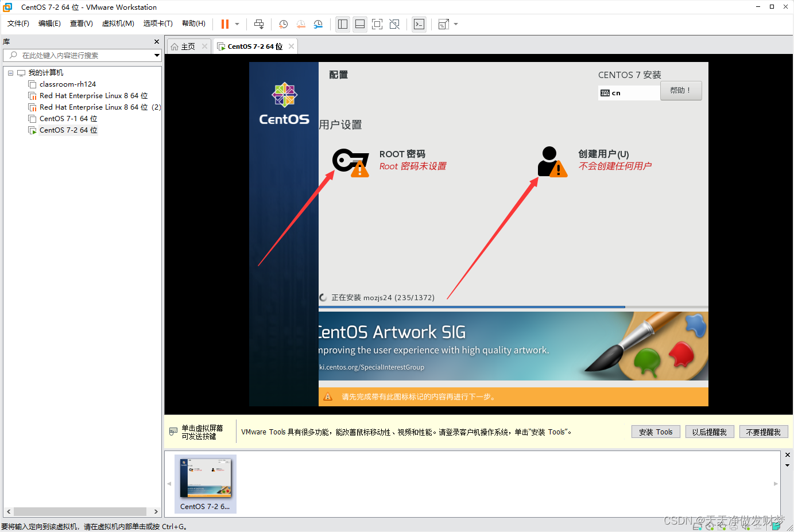Viewport: 794px width, 532px height.
Task: Select Red Hat Enterprise Linux 8 64 位 (2)
Action: click(100, 107)
